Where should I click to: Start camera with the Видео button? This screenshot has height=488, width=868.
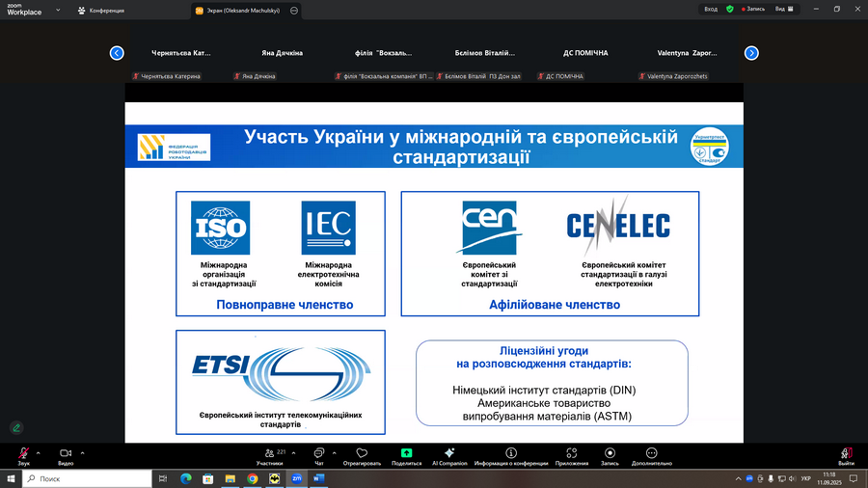[x=66, y=456]
